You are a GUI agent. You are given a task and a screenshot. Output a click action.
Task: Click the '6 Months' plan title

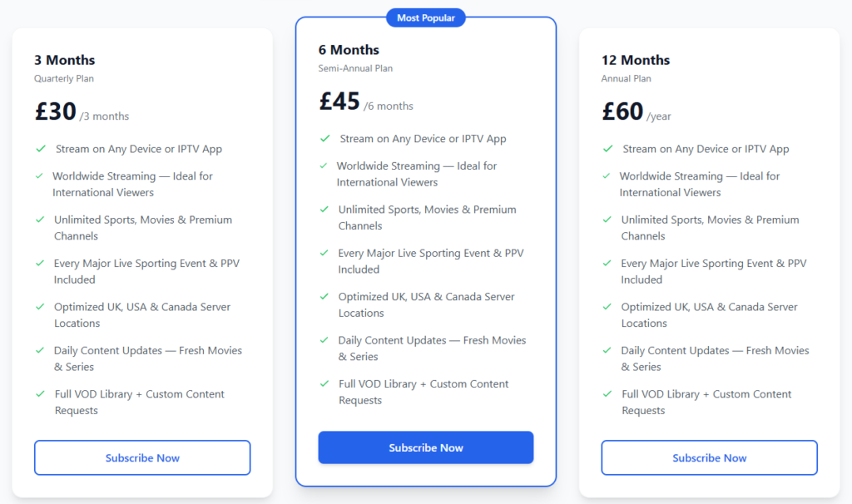click(x=349, y=50)
